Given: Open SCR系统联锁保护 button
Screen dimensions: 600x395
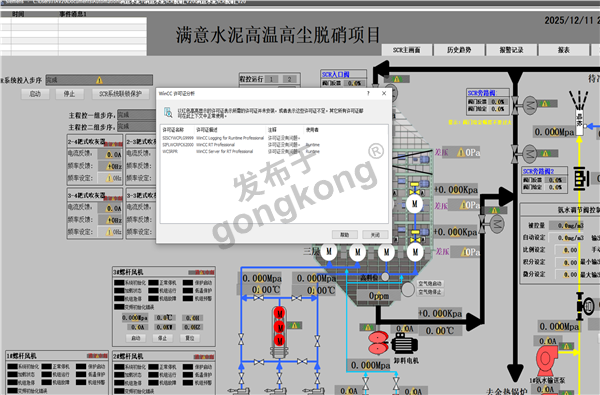Looking at the screenshot, I should click(x=121, y=94).
